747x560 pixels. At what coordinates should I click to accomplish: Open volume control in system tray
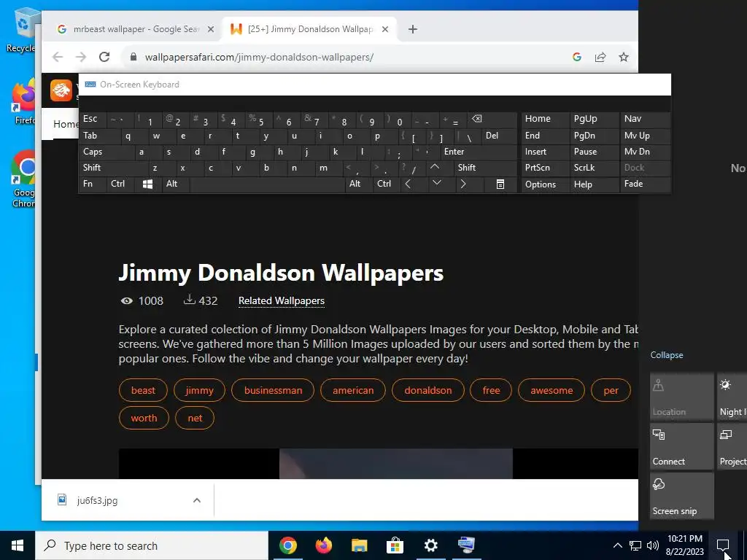(653, 545)
